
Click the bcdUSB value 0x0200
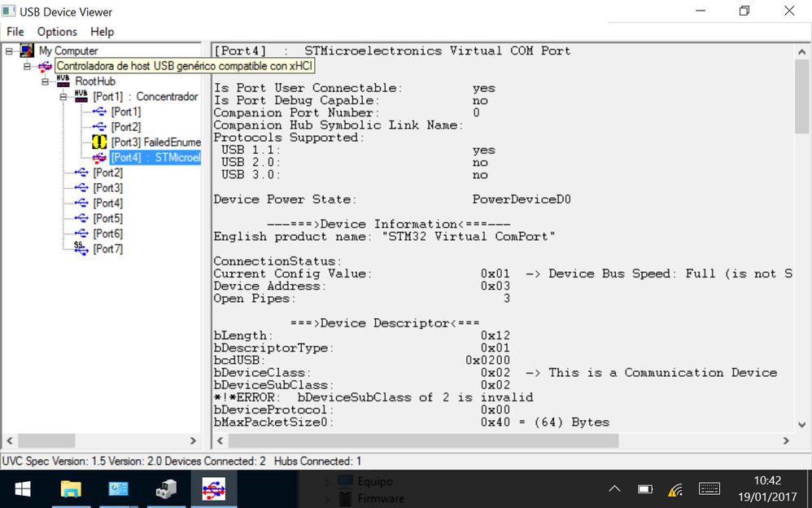click(x=488, y=361)
